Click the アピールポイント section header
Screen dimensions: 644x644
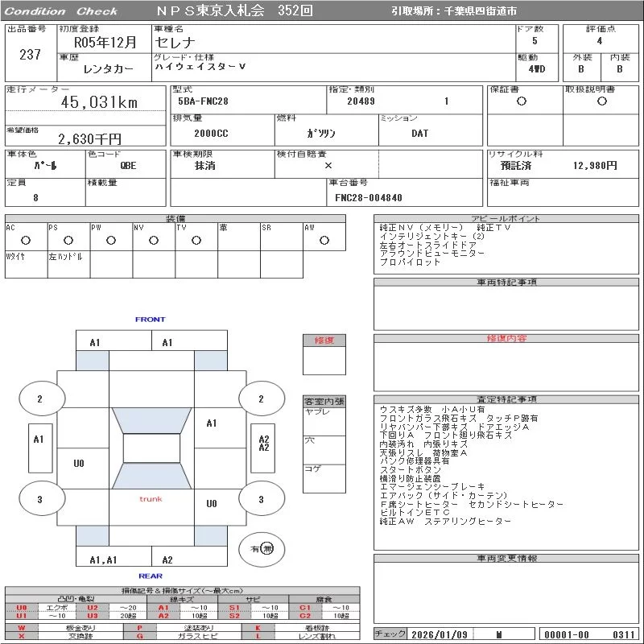tap(506, 219)
